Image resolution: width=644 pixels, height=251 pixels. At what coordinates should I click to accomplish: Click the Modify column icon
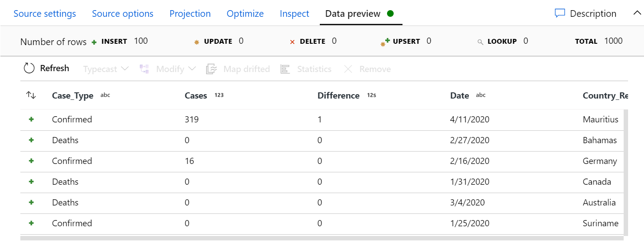click(x=145, y=69)
